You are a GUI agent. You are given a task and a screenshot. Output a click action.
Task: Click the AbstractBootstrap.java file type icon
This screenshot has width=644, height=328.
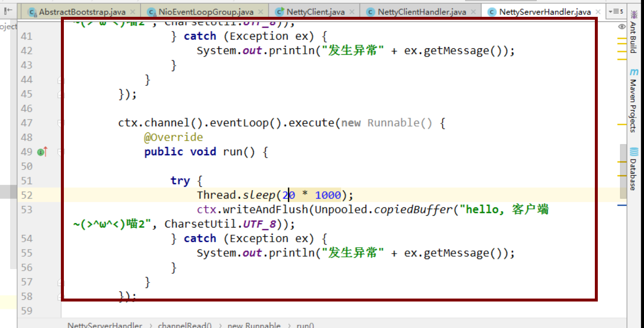(x=32, y=12)
